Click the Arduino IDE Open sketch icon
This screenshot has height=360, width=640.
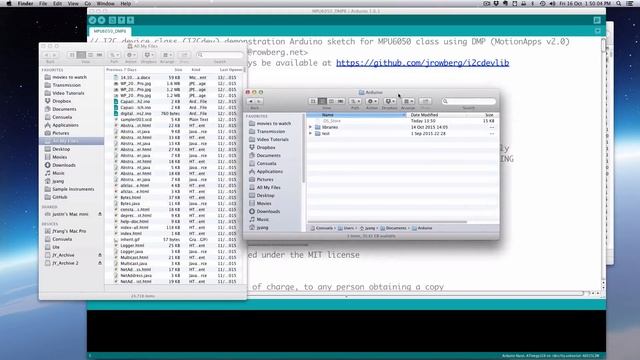point(121,20)
